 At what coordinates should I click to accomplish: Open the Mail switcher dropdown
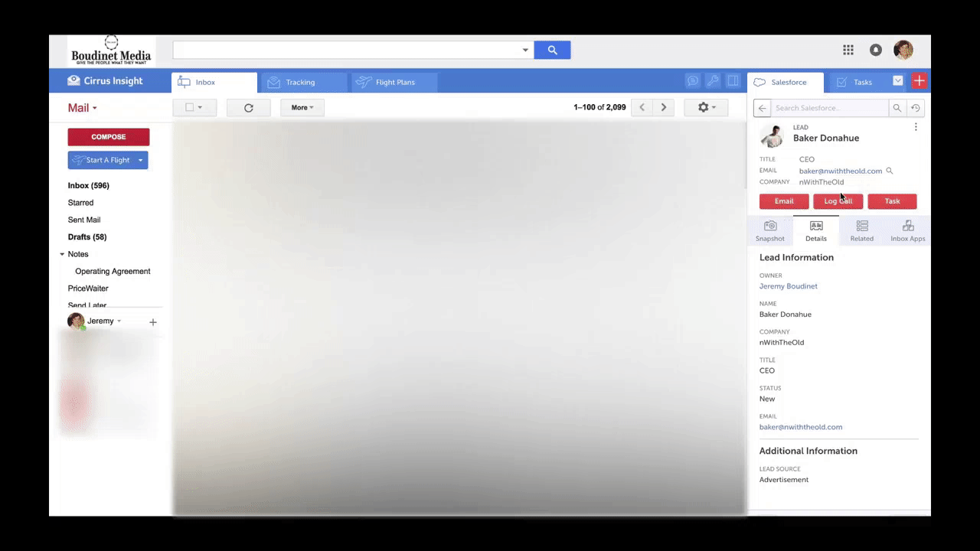[x=82, y=108]
